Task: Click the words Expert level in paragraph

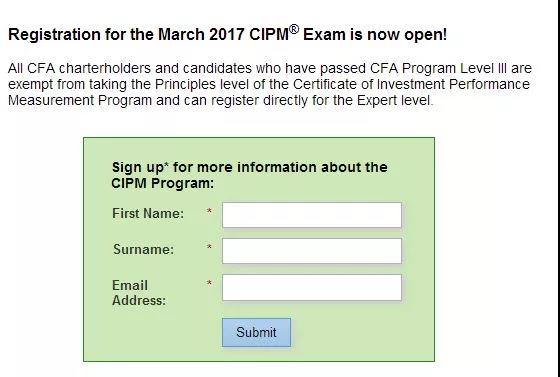Action: [394, 100]
